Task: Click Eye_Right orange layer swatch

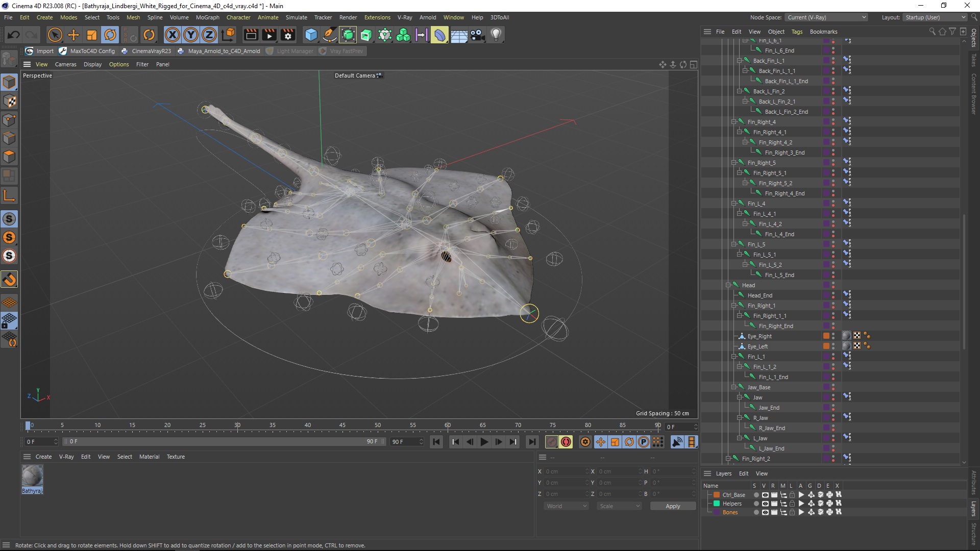Action: pos(826,336)
